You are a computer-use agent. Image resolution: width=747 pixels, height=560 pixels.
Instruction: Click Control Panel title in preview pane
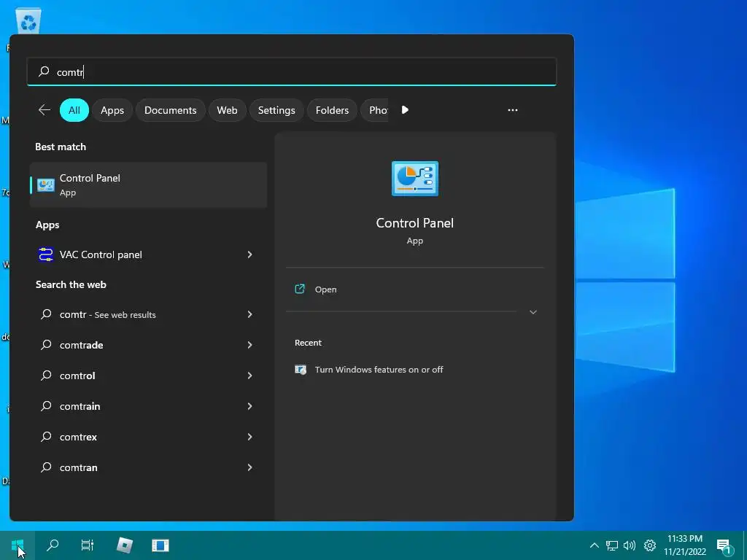pyautogui.click(x=415, y=223)
